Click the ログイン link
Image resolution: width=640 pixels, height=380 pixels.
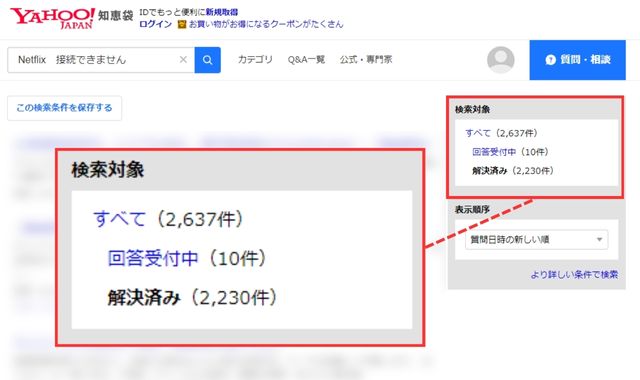[156, 24]
